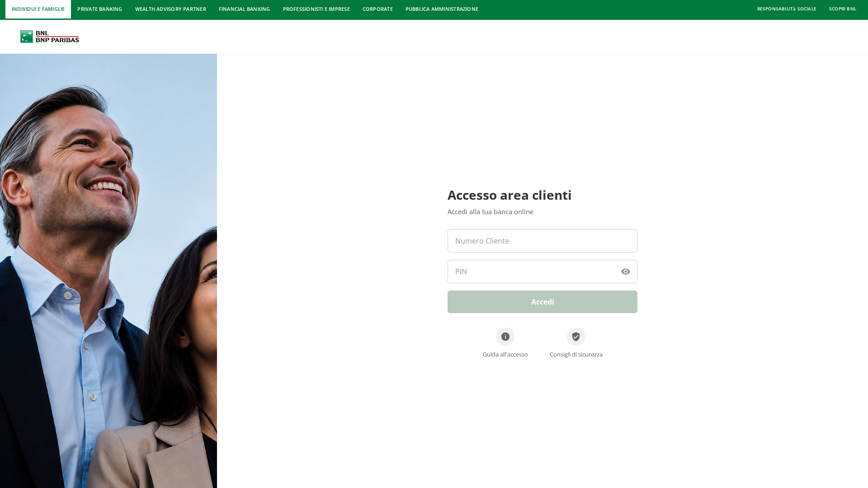This screenshot has height=488, width=868.
Task: Open the Responsabilità Sociale link
Action: [787, 9]
